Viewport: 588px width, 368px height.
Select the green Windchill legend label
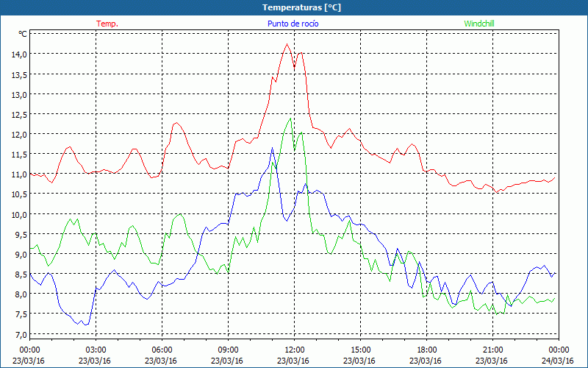(x=479, y=24)
